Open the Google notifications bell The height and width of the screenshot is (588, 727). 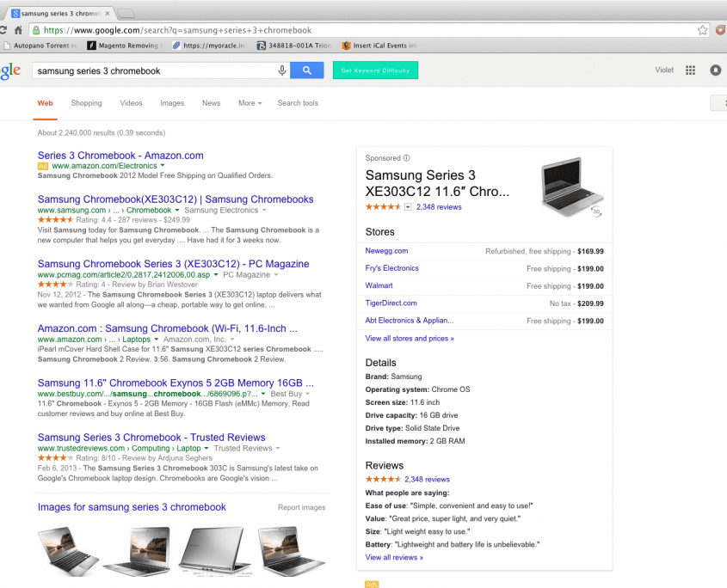tap(715, 70)
